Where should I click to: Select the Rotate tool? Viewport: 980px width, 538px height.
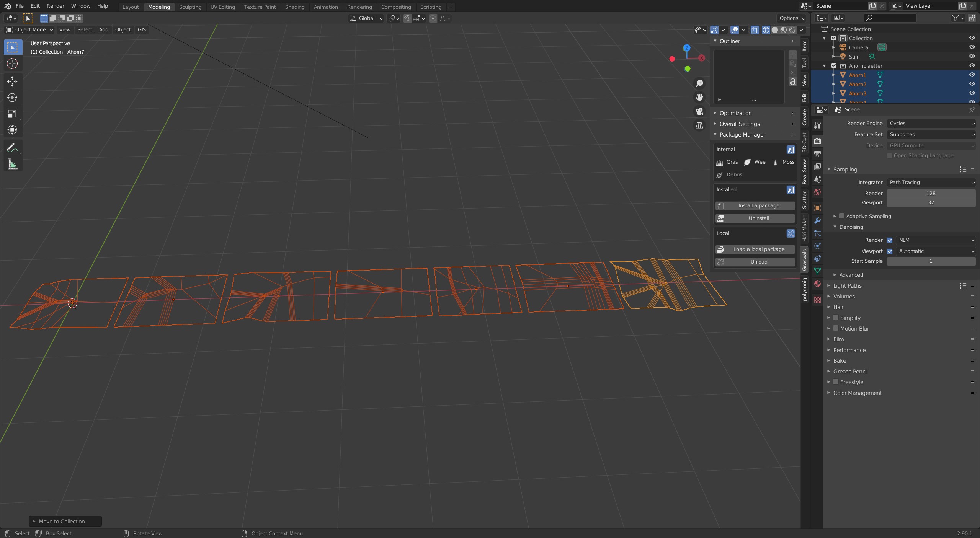pos(12,98)
